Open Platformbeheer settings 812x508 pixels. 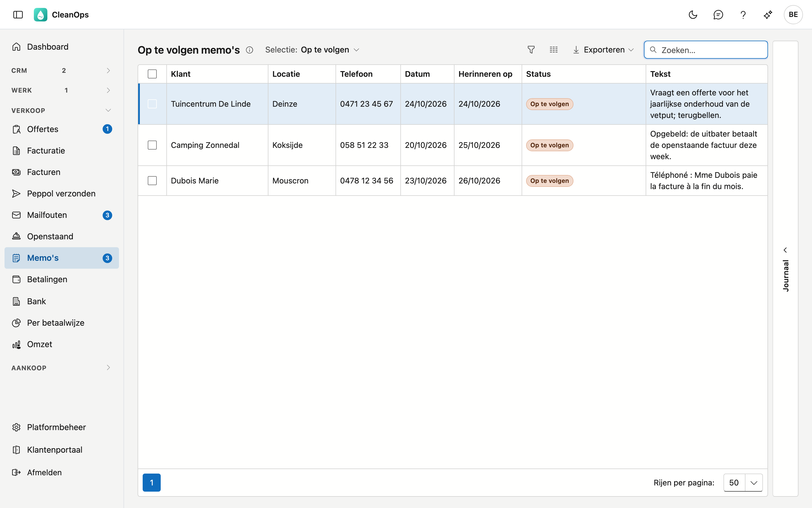pos(62,427)
